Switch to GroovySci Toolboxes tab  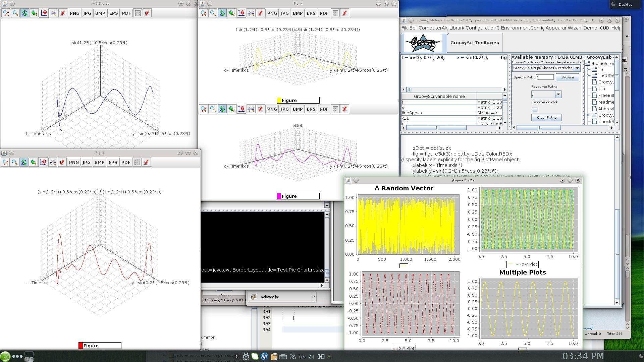(x=474, y=43)
